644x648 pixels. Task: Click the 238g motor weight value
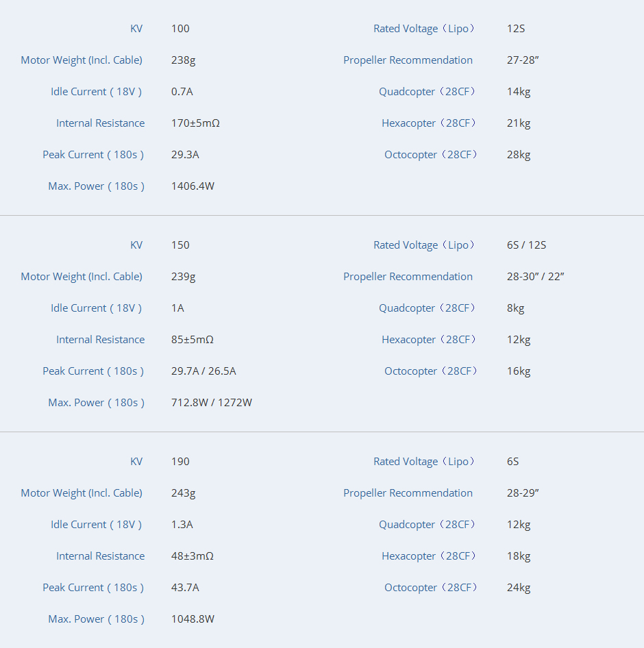pos(183,60)
